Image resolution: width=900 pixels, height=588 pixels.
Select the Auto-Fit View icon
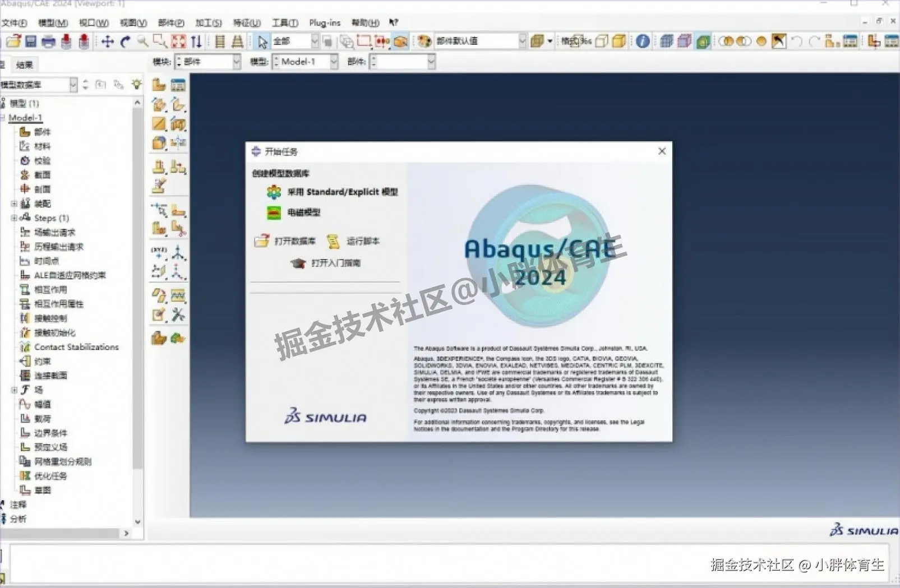(178, 41)
